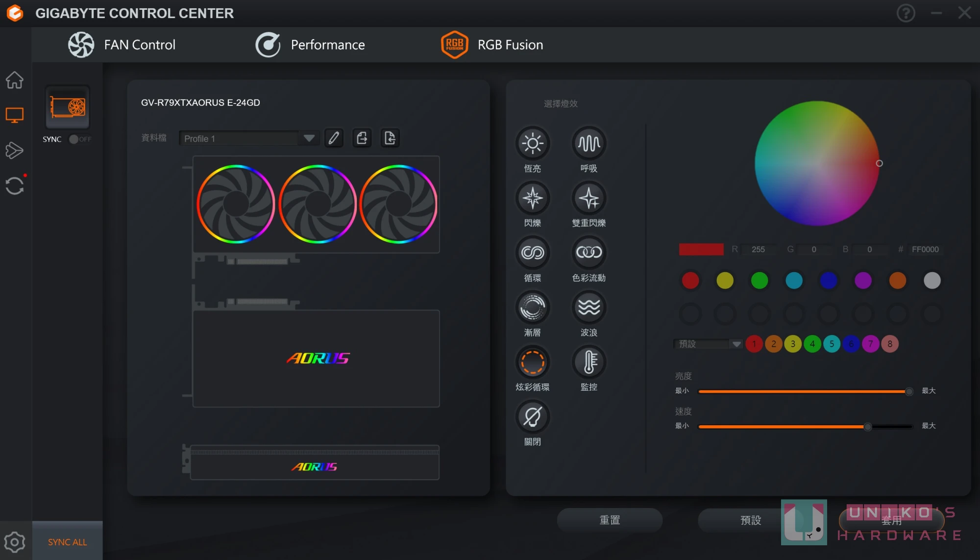Expand the 預設 preset colors dropdown
Image resolution: width=980 pixels, height=560 pixels.
pos(709,344)
